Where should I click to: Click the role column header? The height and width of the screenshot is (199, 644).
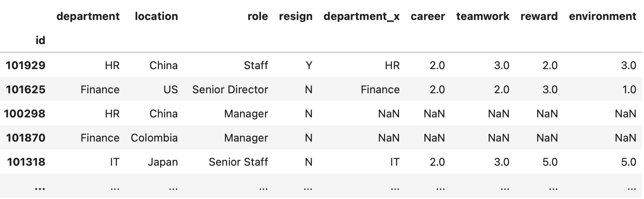point(258,16)
